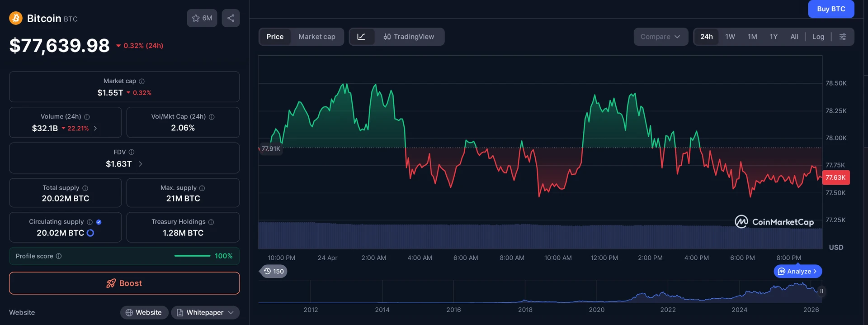868x325 pixels.
Task: Click the 21M BTC max supply value
Action: (183, 198)
